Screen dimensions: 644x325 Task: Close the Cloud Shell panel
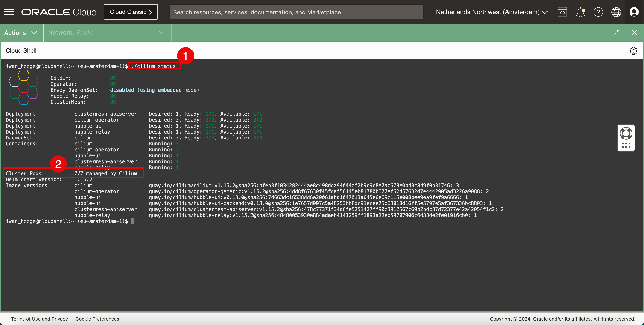tap(634, 33)
